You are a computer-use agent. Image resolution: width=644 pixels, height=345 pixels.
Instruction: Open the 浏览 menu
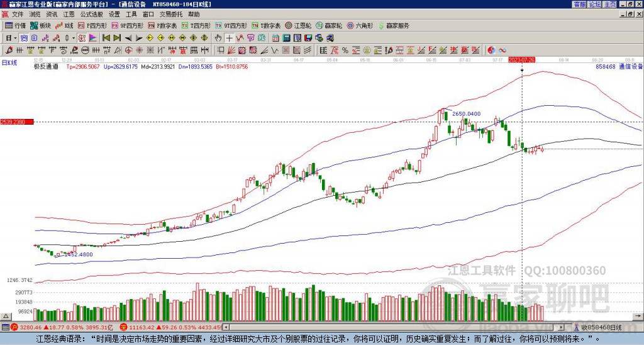coord(35,14)
